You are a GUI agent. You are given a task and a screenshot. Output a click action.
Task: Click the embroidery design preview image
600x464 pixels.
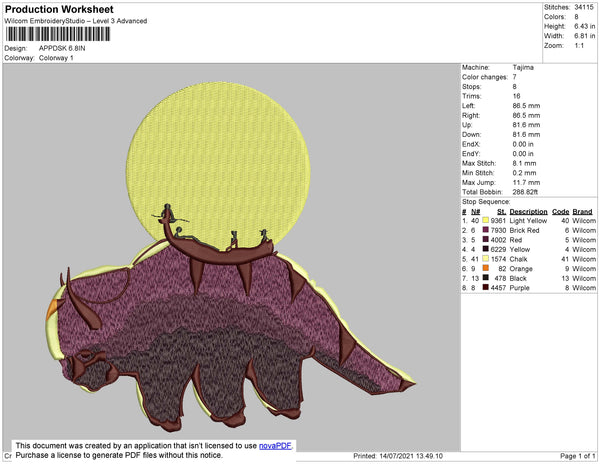pyautogui.click(x=231, y=256)
